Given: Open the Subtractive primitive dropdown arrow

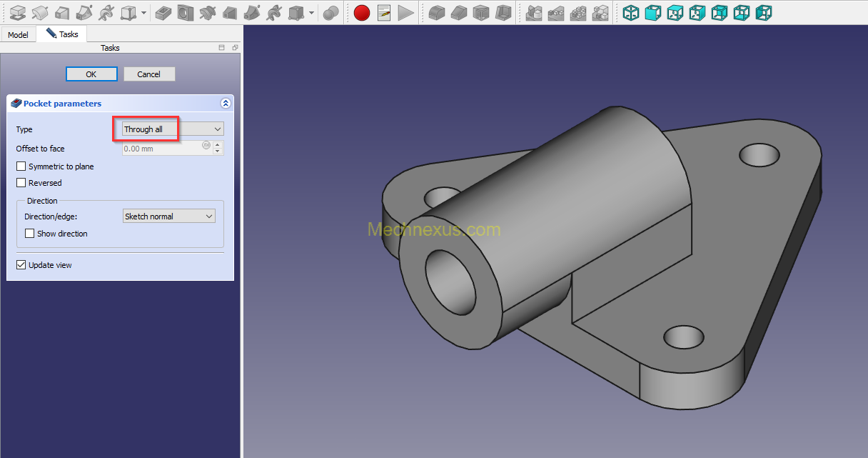Looking at the screenshot, I should pos(312,13).
